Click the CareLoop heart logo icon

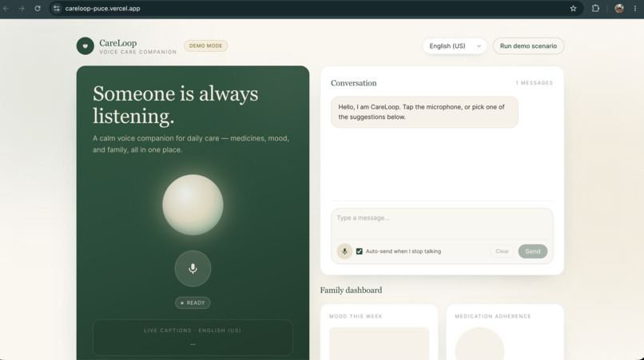click(x=85, y=46)
